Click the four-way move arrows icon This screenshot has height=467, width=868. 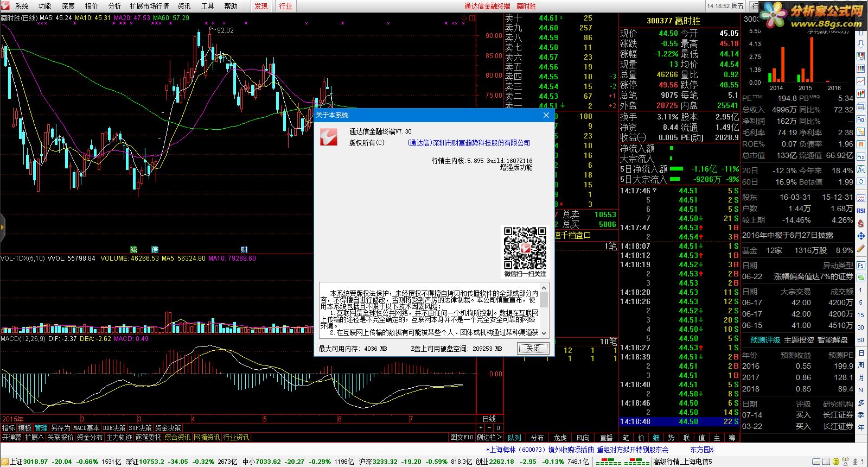tap(861, 235)
